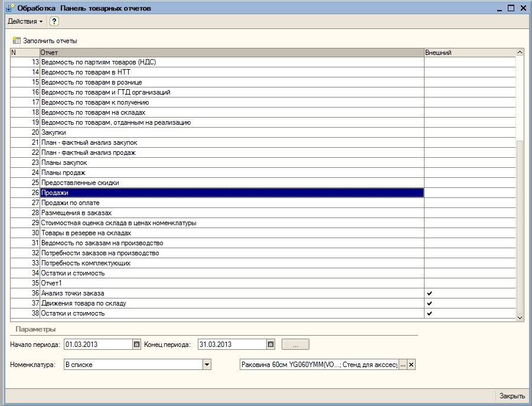532x406 pixels.
Task: Click the Закрыть button
Action: pos(512,396)
